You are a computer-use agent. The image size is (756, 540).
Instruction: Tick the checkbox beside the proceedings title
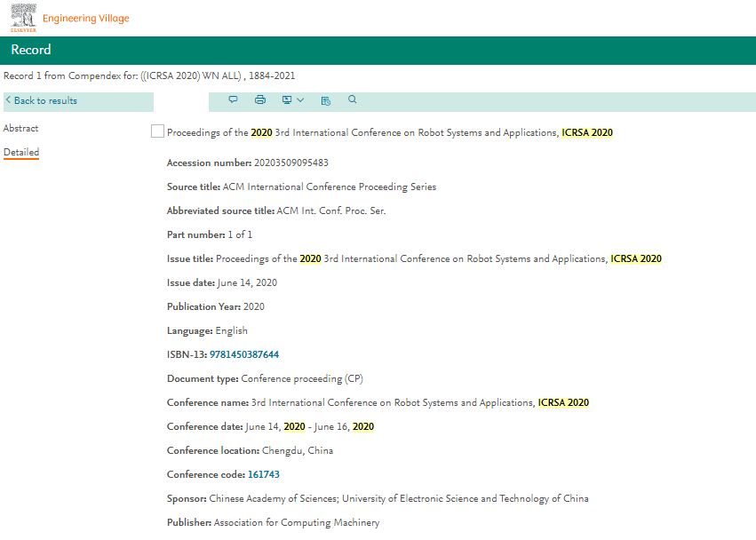157,131
